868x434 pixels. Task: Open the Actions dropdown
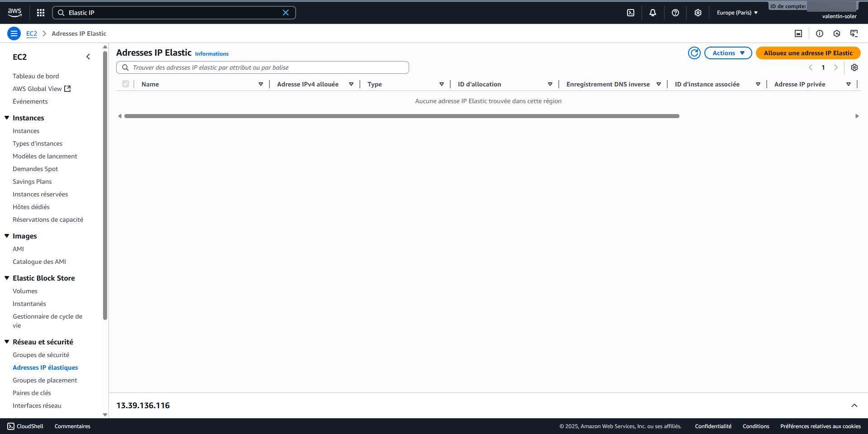(728, 53)
